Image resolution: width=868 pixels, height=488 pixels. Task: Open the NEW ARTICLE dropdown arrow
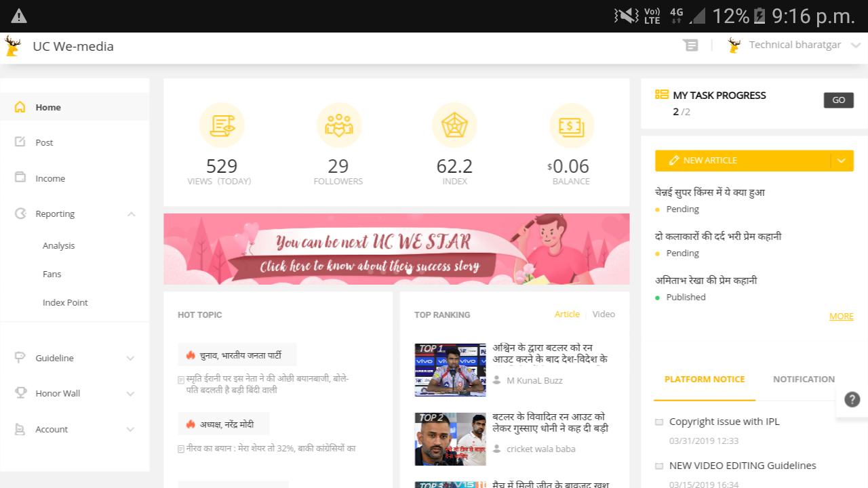[841, 161]
